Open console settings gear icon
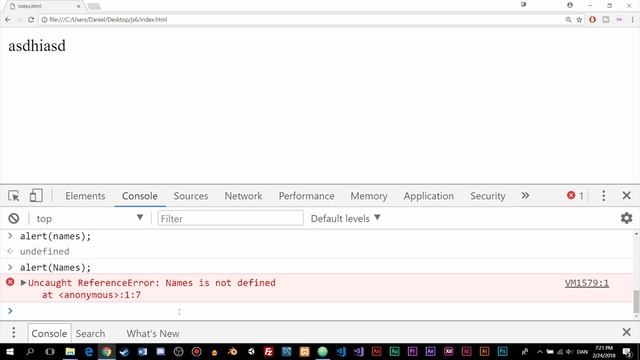 (626, 218)
